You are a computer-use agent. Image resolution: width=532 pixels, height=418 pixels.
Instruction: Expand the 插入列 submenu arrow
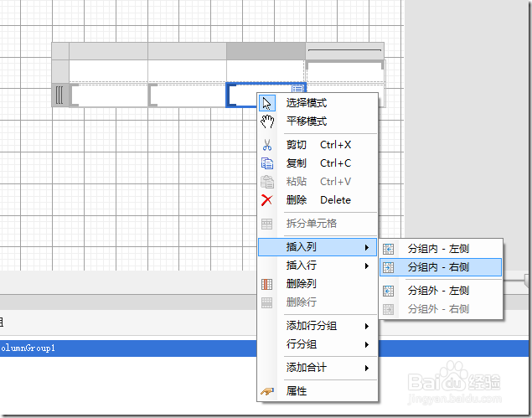(x=367, y=247)
